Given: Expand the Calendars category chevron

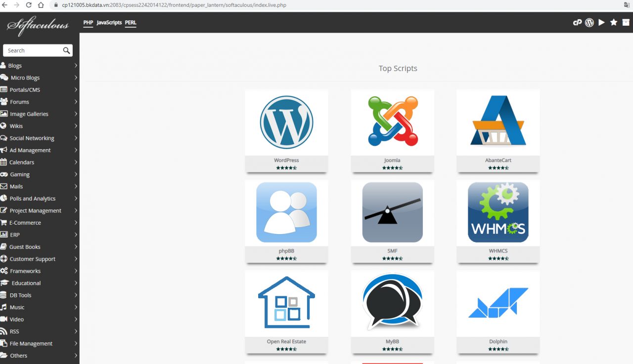Looking at the screenshot, I should coord(76,162).
